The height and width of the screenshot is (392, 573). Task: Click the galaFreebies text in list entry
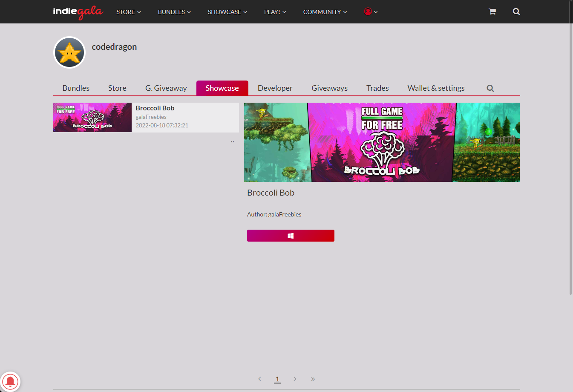coord(151,117)
